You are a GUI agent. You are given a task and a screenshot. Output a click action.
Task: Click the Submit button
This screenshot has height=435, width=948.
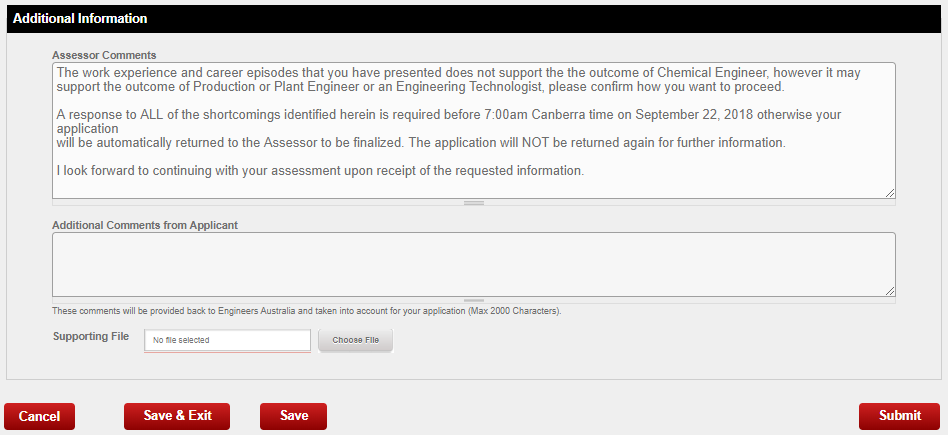coord(898,416)
